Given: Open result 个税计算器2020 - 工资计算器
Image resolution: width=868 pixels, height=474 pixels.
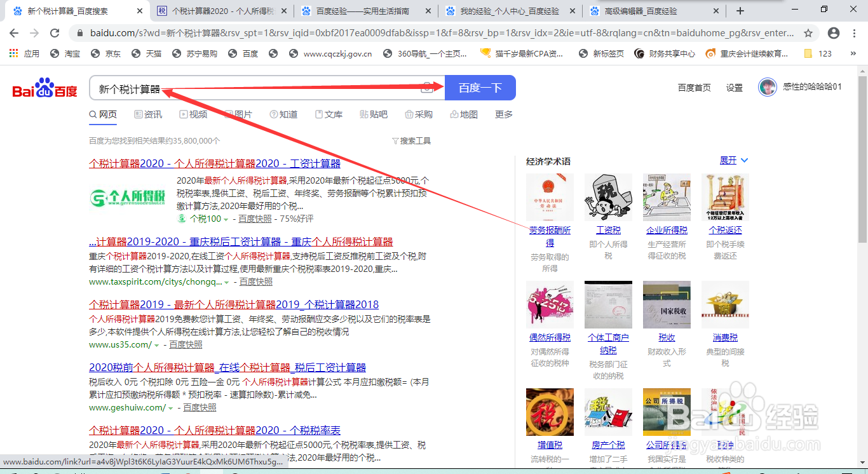Looking at the screenshot, I should point(215,163).
